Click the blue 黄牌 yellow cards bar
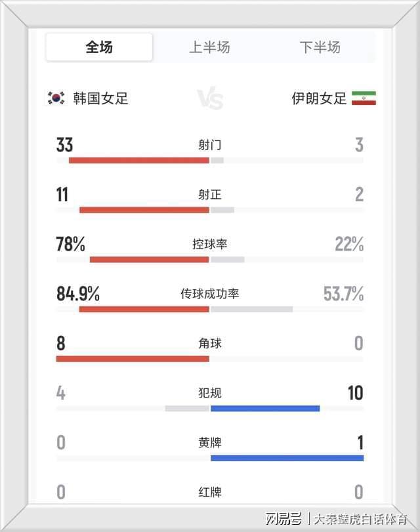 [287, 458]
